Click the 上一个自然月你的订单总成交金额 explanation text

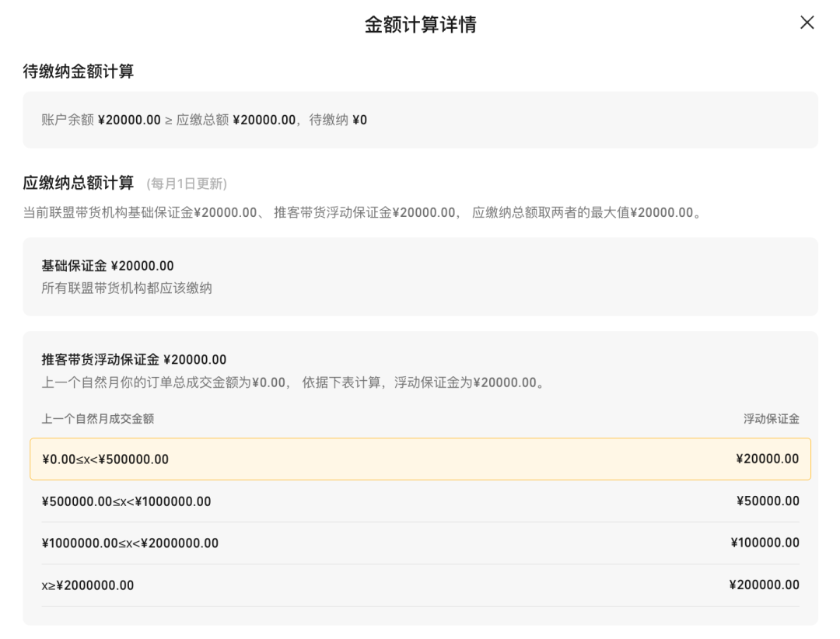click(295, 382)
